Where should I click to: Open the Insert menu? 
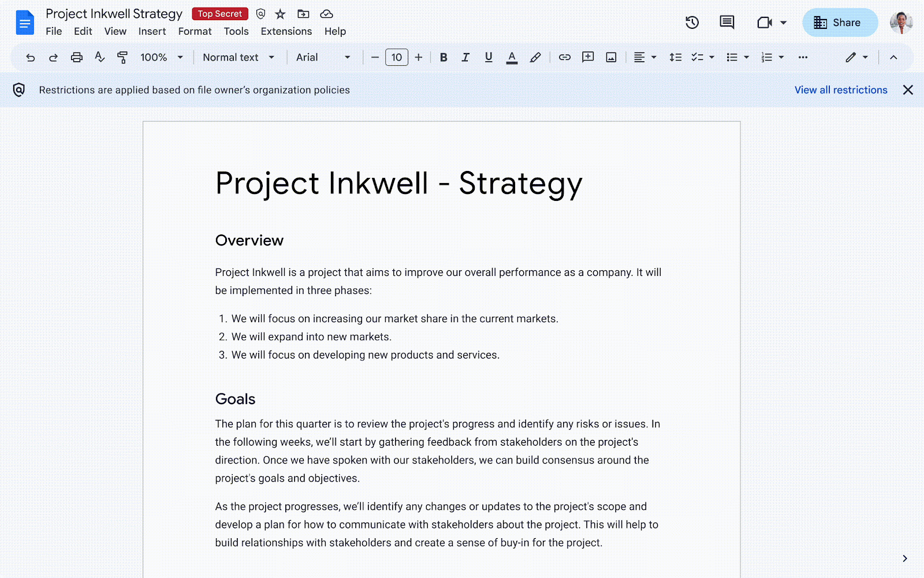click(x=152, y=31)
